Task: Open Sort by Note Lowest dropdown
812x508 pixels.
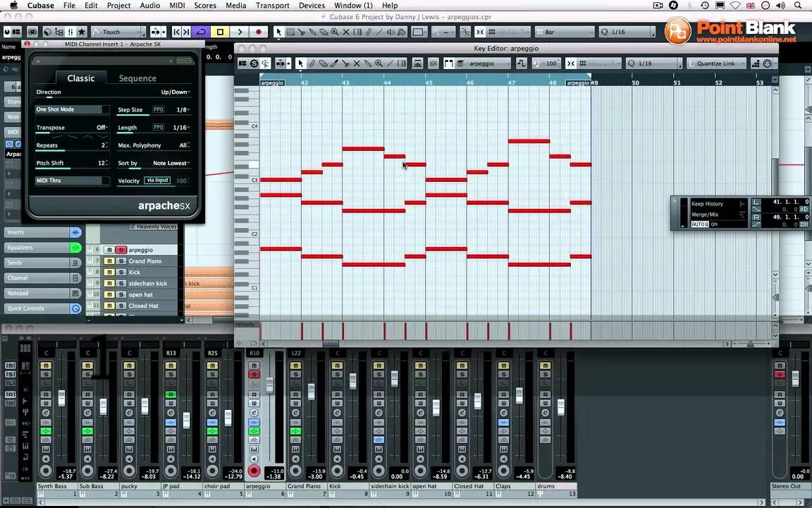Action: [x=171, y=163]
